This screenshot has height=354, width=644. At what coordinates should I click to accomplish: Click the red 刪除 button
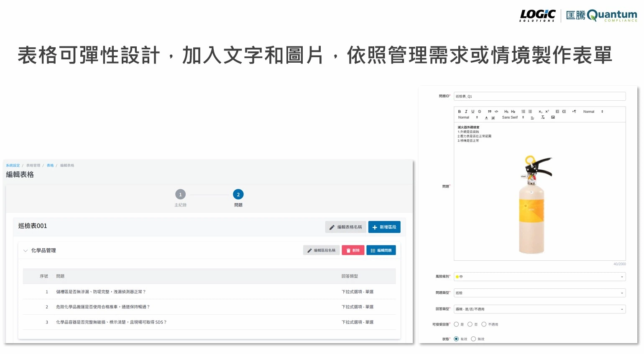[353, 250]
